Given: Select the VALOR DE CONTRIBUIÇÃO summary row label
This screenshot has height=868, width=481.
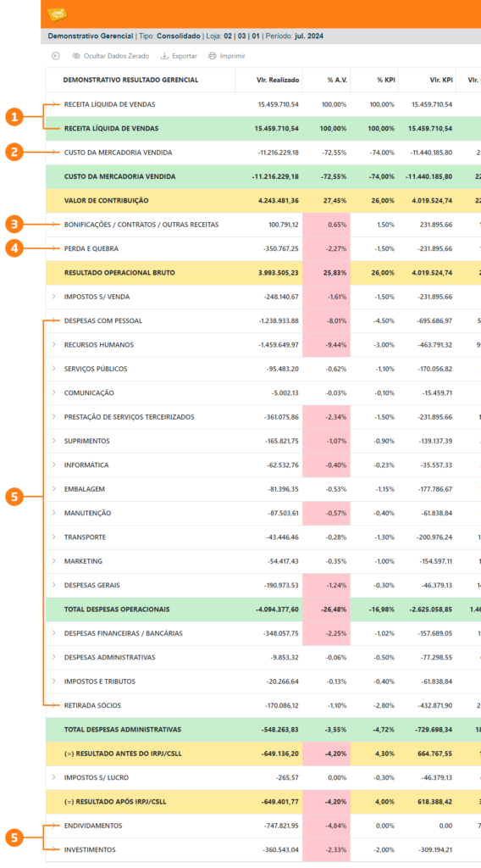Looking at the screenshot, I should click(x=106, y=200).
